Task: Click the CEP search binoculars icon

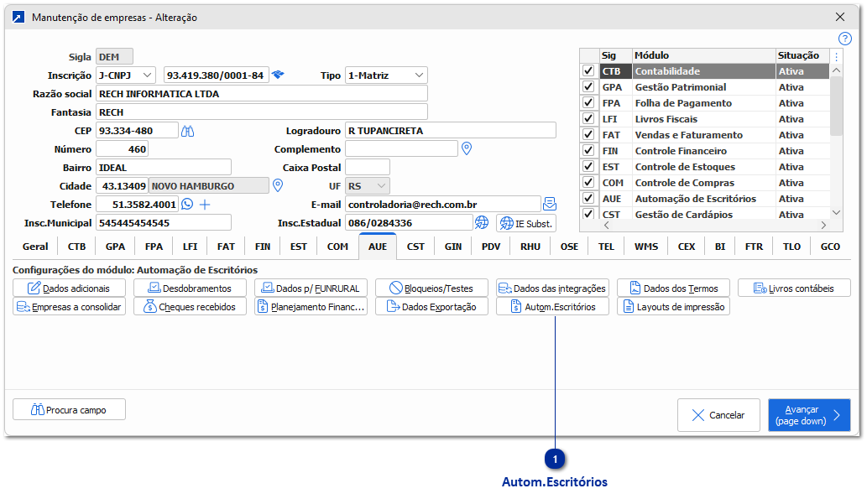Action: pyautogui.click(x=188, y=131)
